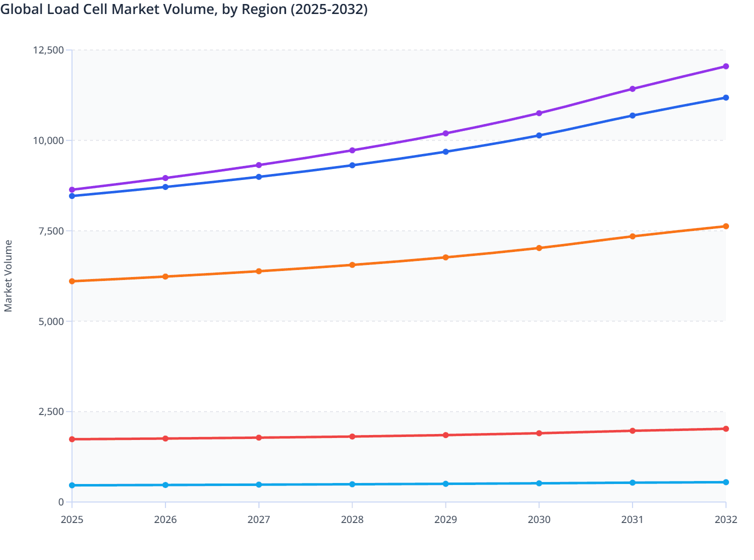This screenshot has width=754, height=560.
Task: Click the 2028 x-axis label
Action: pos(352,520)
